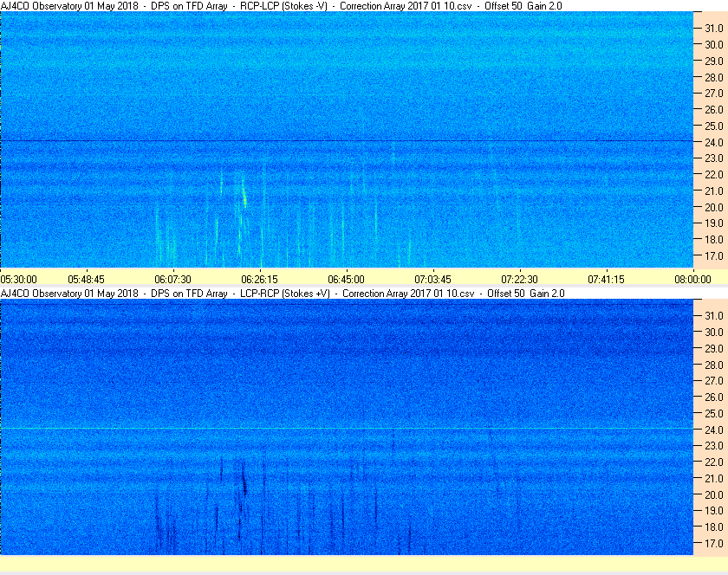Click the RCP-LCP (Stokes -V) title text
The image size is (728, 575).
(283, 6)
